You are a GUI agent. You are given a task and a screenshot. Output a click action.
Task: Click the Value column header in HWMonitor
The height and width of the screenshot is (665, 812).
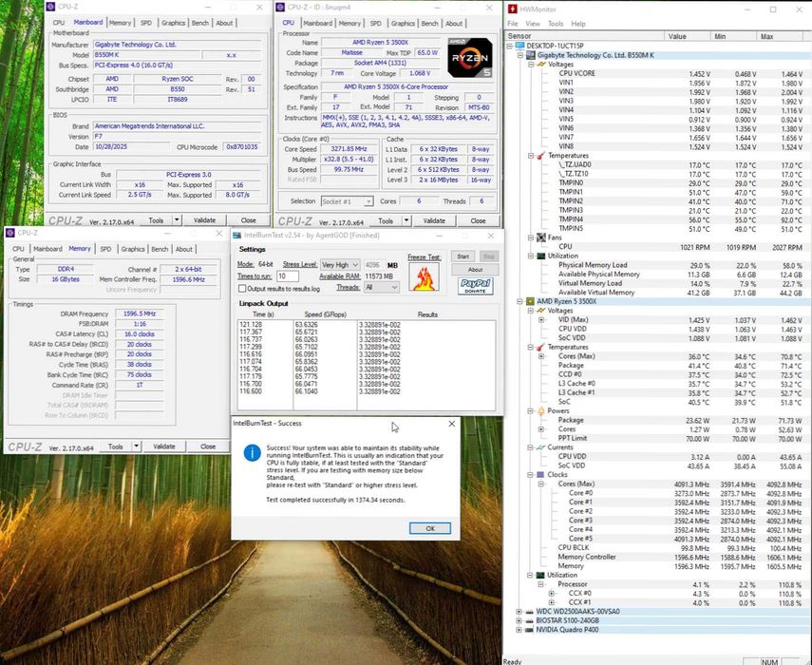687,36
